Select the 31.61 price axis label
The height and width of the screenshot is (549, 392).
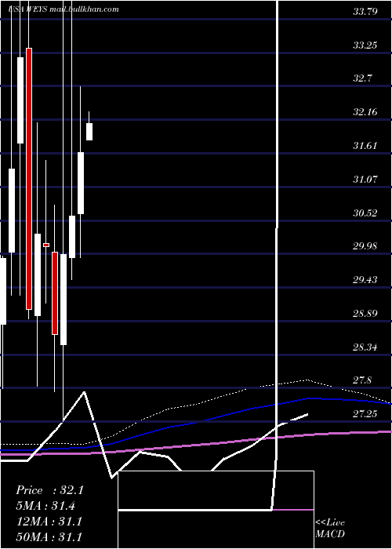tap(365, 146)
